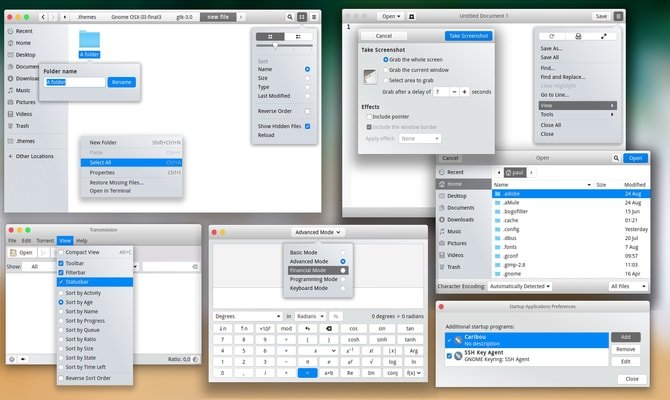Click the Rename button
The height and width of the screenshot is (400, 670).
tap(122, 82)
